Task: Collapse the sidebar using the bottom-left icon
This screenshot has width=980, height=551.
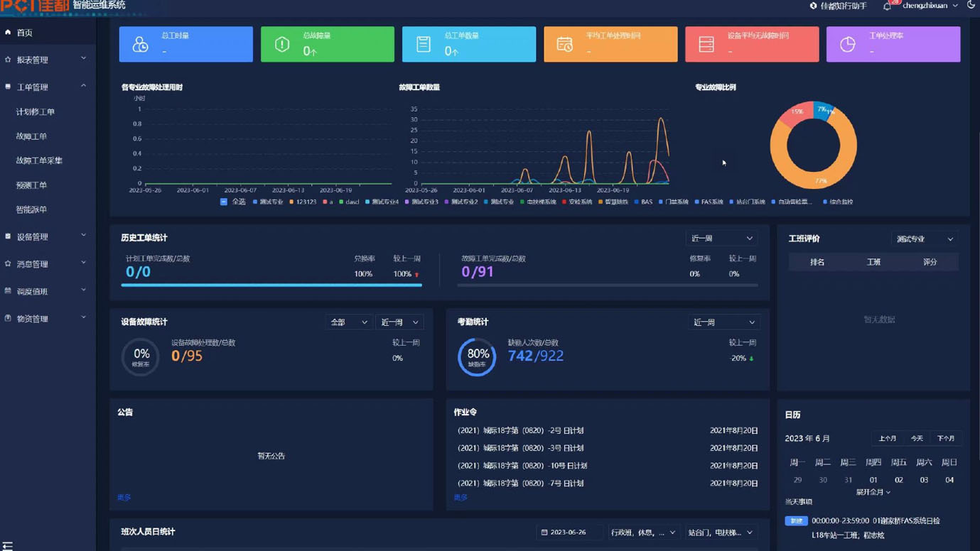Action: point(8,545)
